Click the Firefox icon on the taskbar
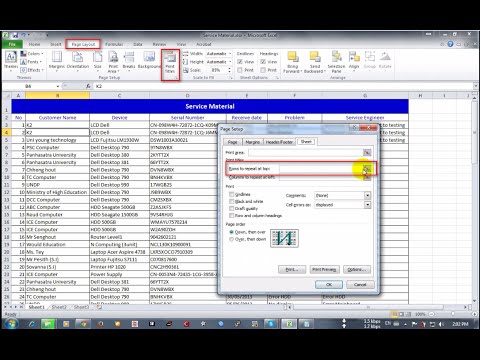480x360 pixels. click(100, 324)
